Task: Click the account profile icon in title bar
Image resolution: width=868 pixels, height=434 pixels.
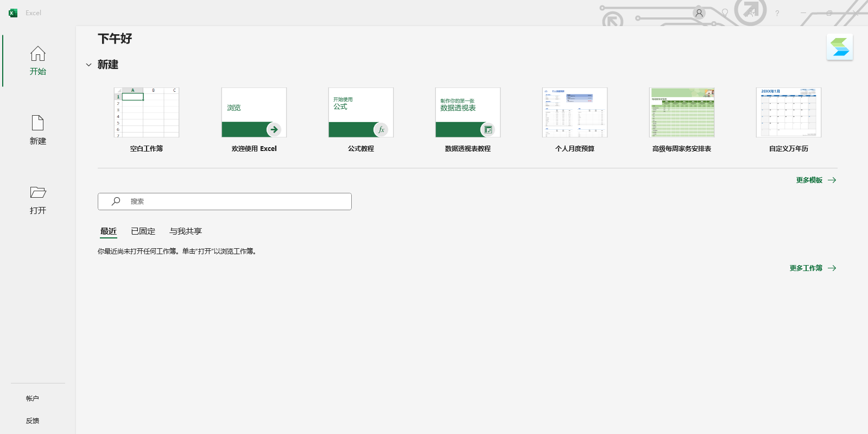Action: point(699,13)
